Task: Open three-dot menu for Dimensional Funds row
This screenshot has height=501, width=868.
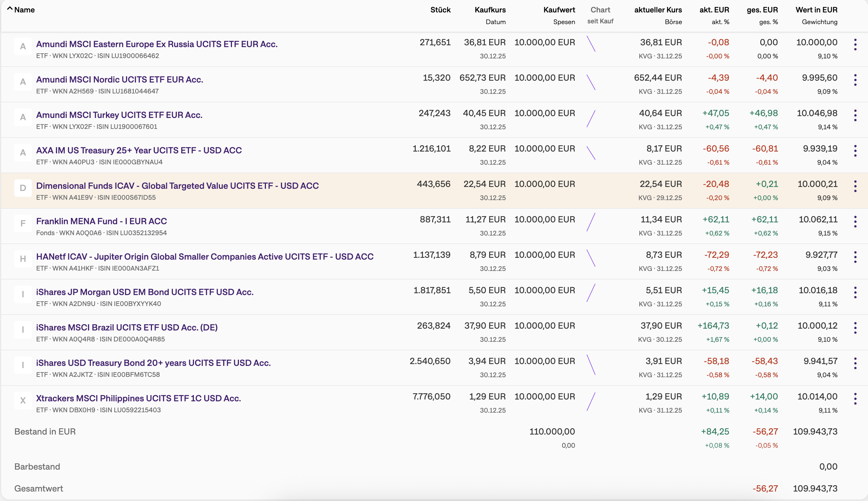Action: 855,186
